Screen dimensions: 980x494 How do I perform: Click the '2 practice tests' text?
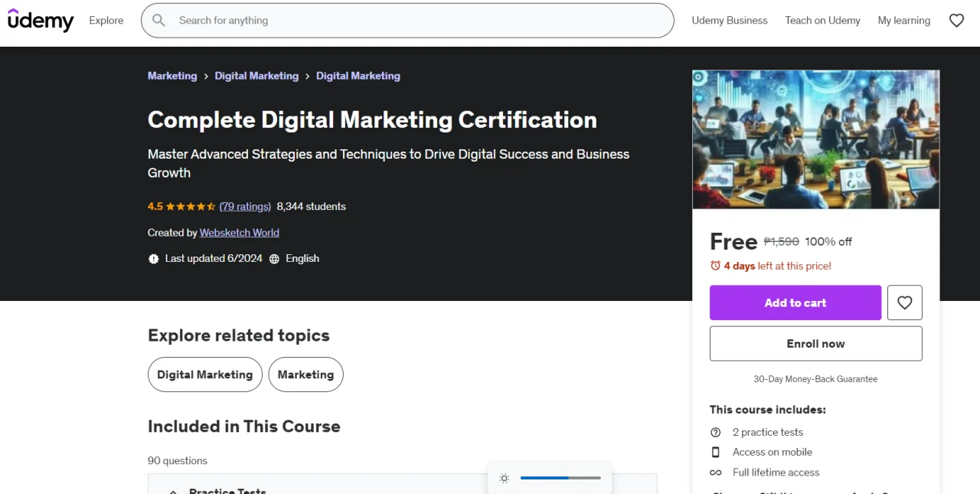(768, 432)
